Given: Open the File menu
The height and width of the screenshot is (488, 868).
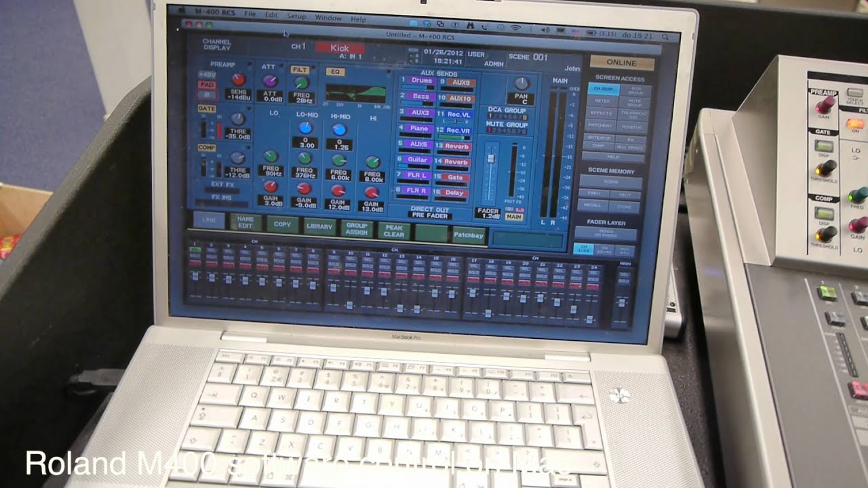Looking at the screenshot, I should pos(250,14).
